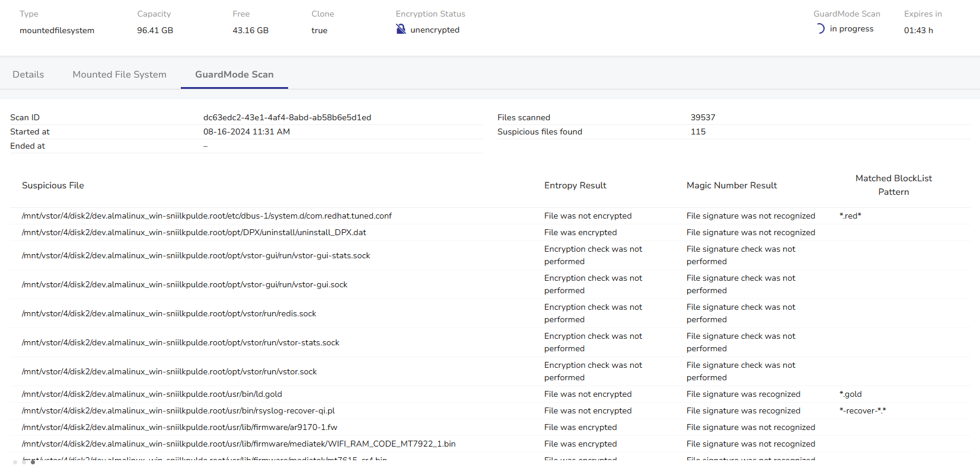Select the com.redhat.tuned.conf file row
This screenshot has height=475, width=980.
[x=207, y=216]
